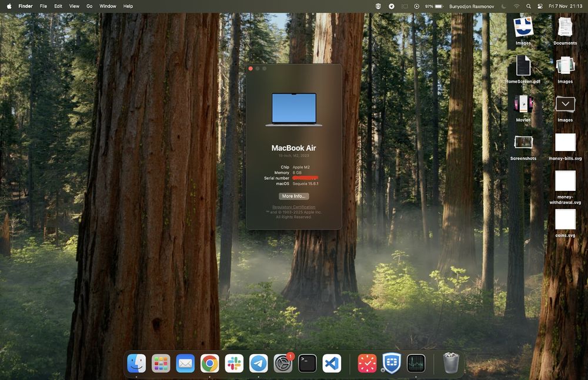Launch the Mail app from the Dock
The width and height of the screenshot is (588, 380).
(x=185, y=363)
